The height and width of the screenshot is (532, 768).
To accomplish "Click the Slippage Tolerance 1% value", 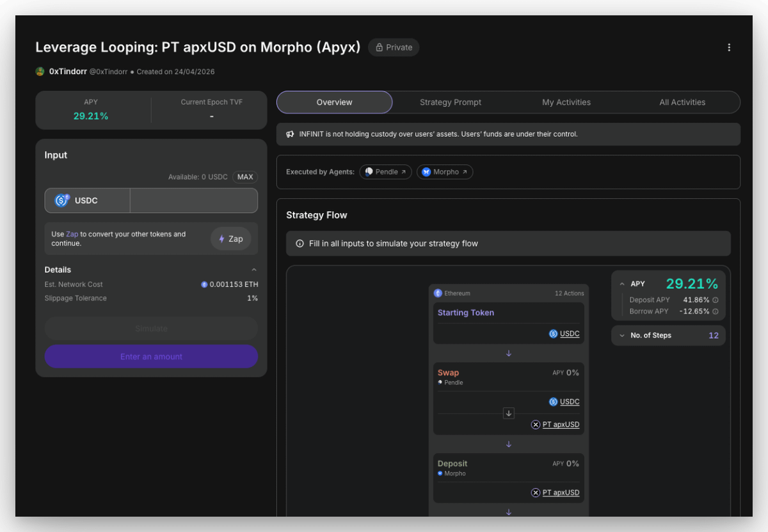I will pos(253,299).
